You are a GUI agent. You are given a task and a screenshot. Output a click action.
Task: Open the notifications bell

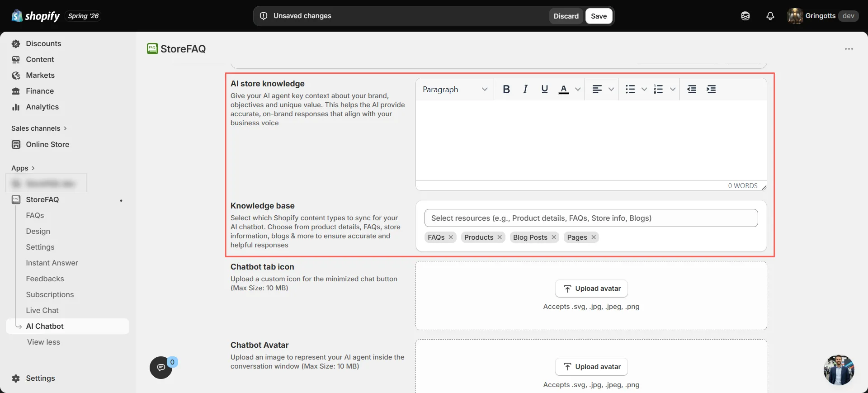pyautogui.click(x=770, y=16)
